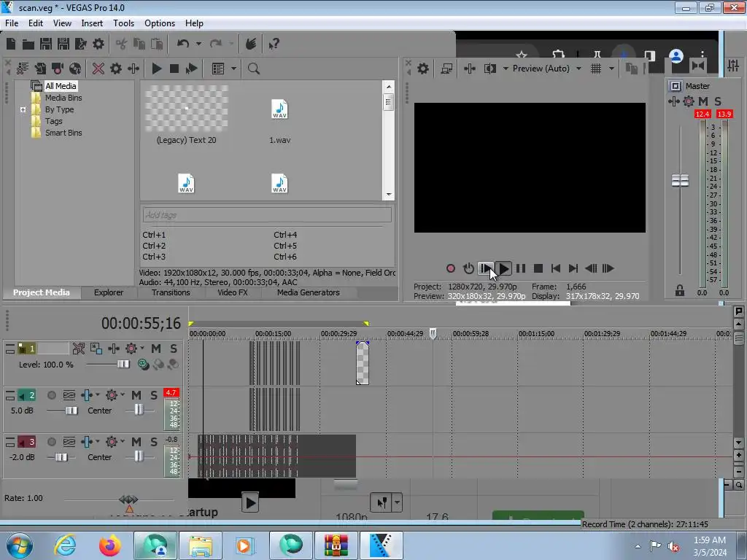747x560 pixels.
Task: Expand By Type tree node
Action: [x=23, y=109]
